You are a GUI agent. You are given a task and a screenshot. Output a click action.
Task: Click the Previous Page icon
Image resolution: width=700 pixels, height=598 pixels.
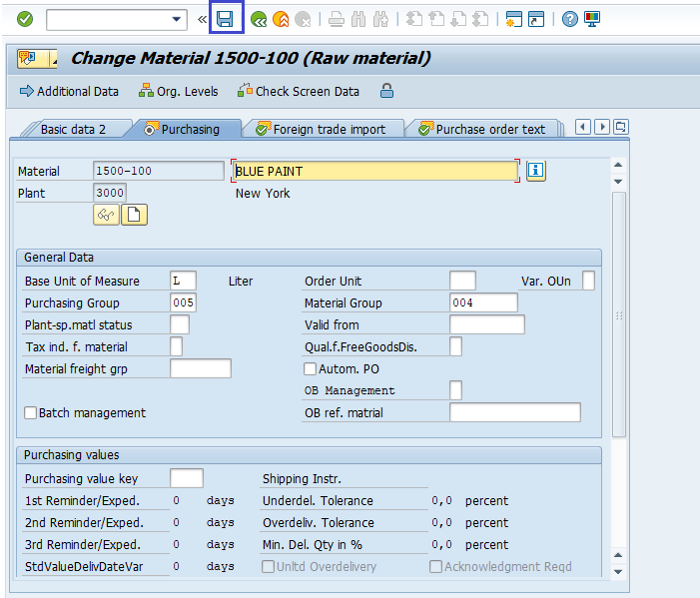coord(436,19)
